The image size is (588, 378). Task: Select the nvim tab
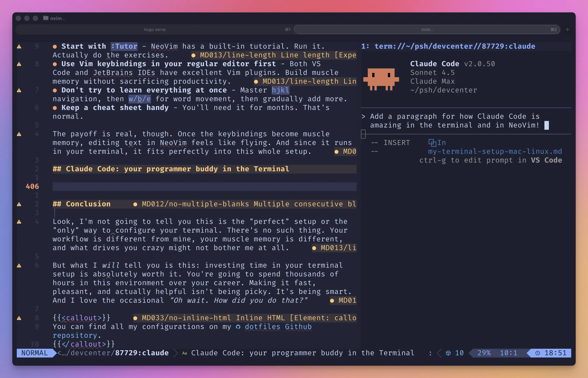click(x=427, y=29)
